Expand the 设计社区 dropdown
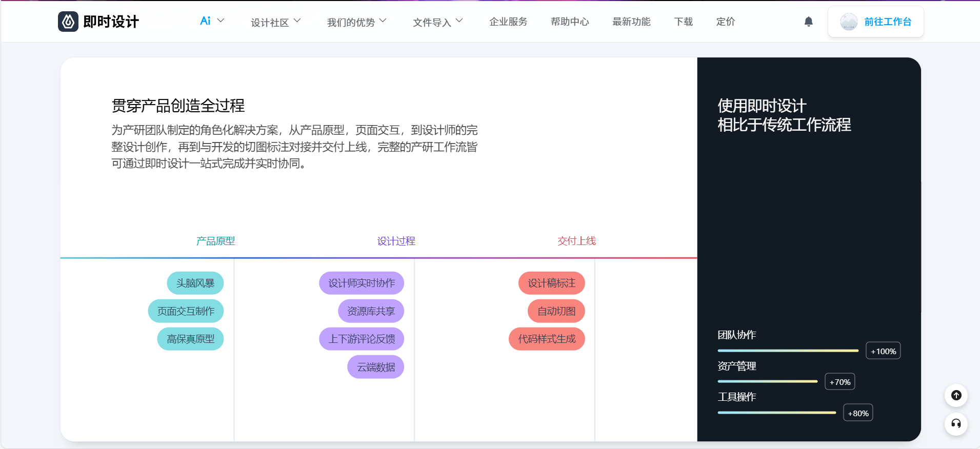 (x=275, y=22)
